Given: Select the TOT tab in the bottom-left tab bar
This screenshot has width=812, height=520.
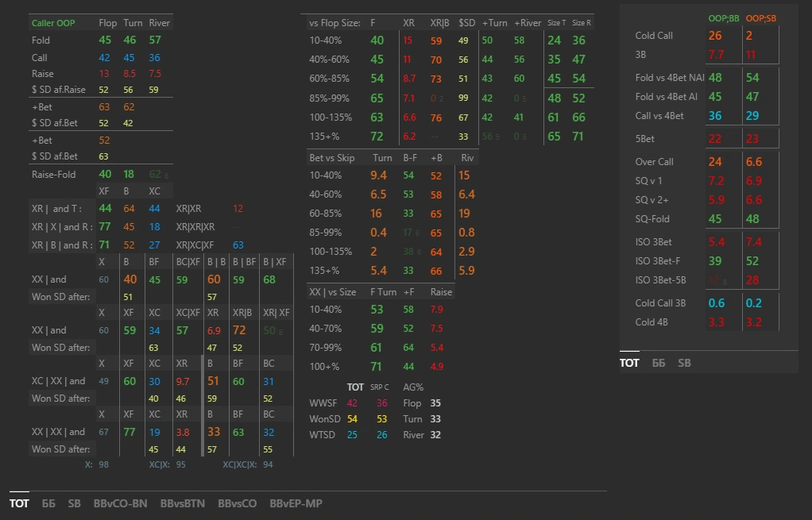Looking at the screenshot, I should point(19,503).
